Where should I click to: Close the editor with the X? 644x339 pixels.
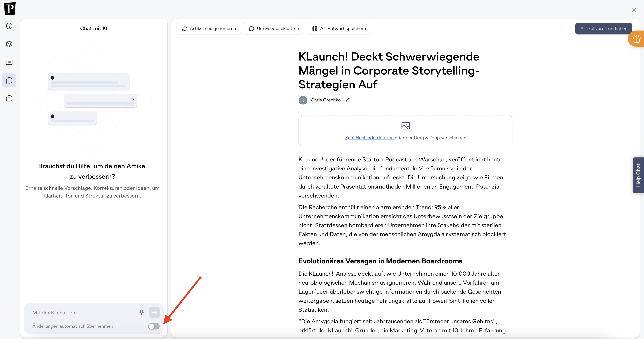[x=634, y=10]
